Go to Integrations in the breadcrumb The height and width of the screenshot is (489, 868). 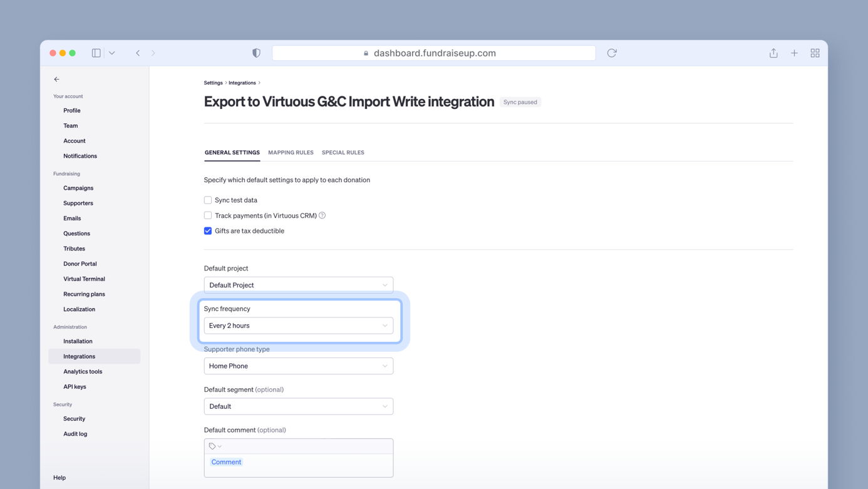coord(242,83)
